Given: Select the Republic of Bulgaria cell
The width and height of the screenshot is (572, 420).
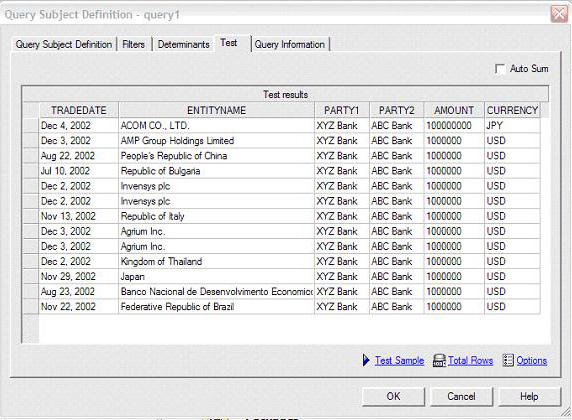Looking at the screenshot, I should [x=216, y=171].
